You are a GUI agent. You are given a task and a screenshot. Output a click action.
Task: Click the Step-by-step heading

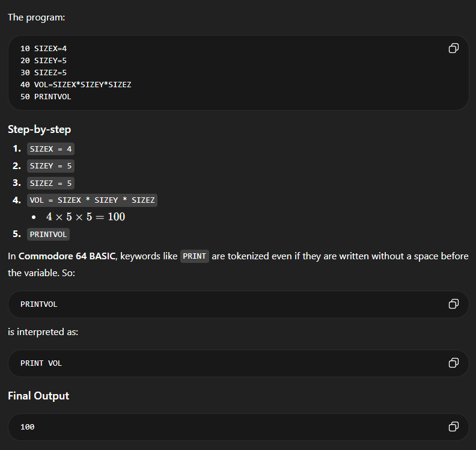38,129
